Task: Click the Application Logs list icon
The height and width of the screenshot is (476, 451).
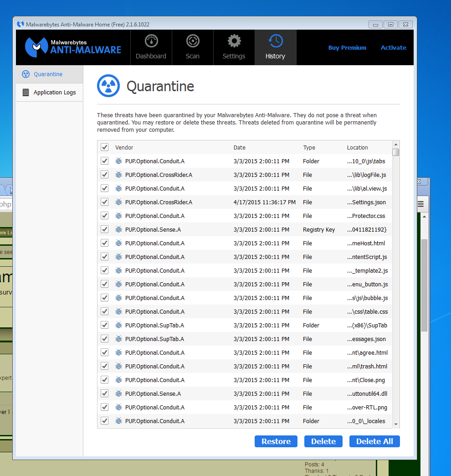Action: click(26, 92)
